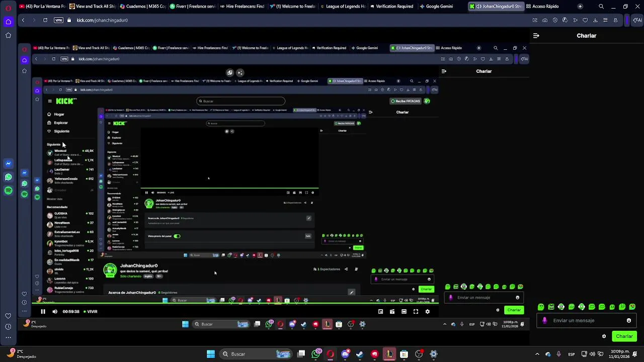Image resolution: width=644 pixels, height=362 pixels.
Task: Toggle the Vista previa del panel switch
Action: click(x=177, y=236)
